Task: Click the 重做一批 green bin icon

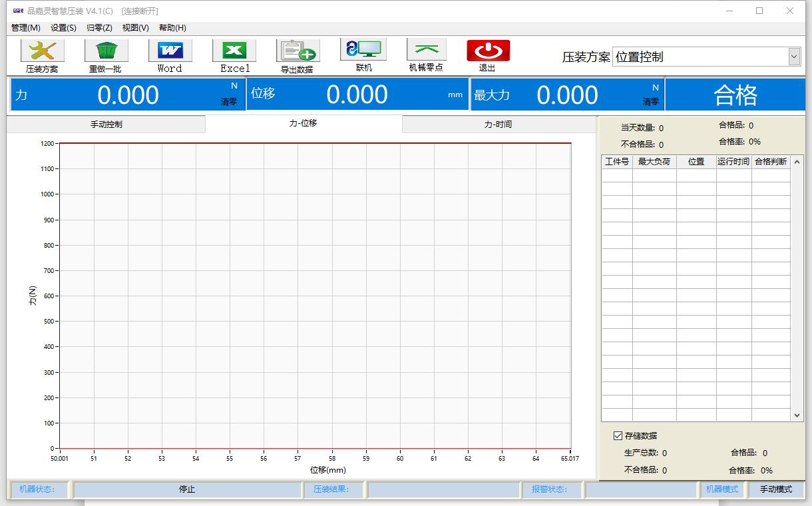Action: click(x=106, y=51)
